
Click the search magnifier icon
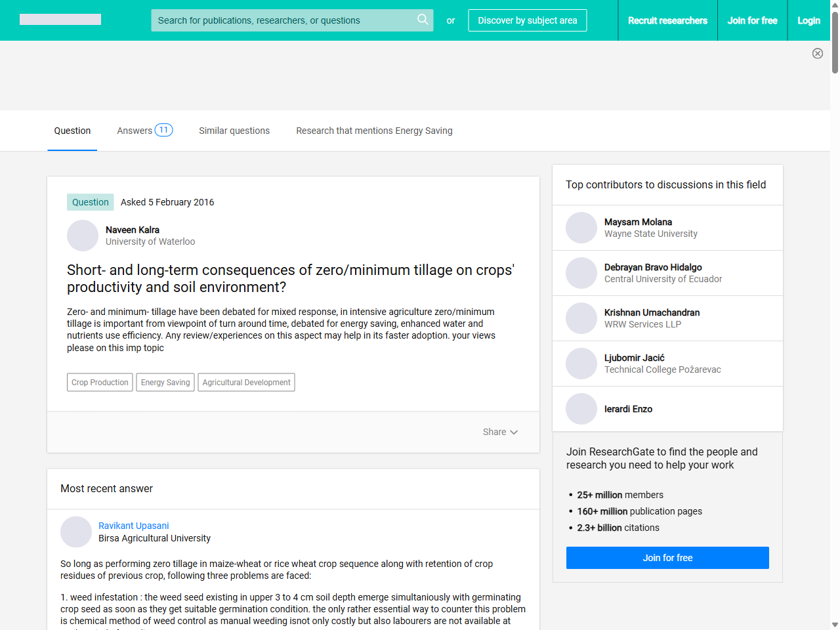coord(423,20)
